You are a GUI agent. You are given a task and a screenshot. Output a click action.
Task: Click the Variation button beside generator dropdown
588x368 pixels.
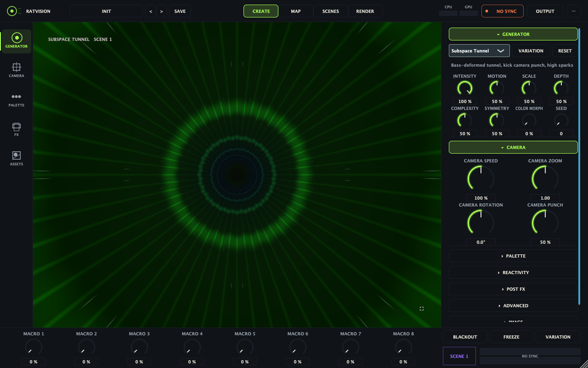coord(531,51)
